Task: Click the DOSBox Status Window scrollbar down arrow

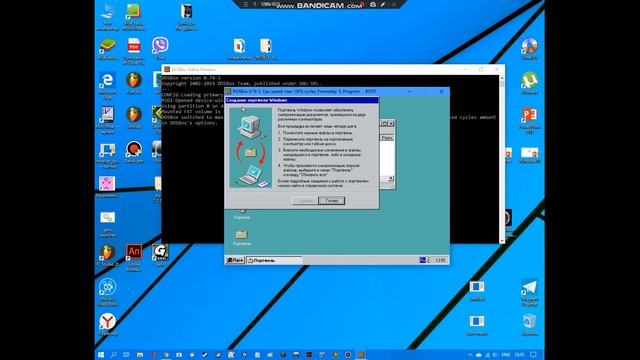Action: (x=502, y=241)
